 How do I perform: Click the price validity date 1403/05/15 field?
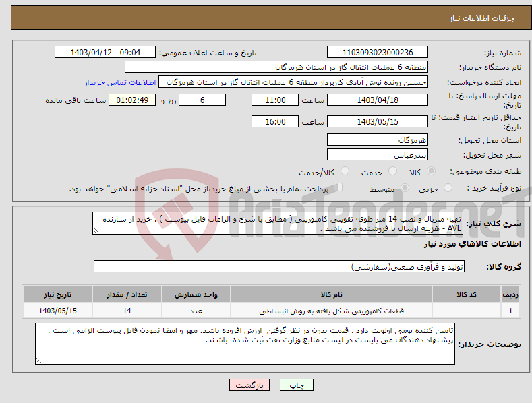coord(378,121)
